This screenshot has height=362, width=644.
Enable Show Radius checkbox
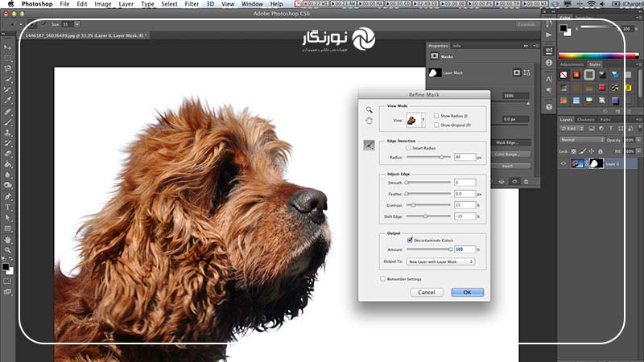point(436,116)
